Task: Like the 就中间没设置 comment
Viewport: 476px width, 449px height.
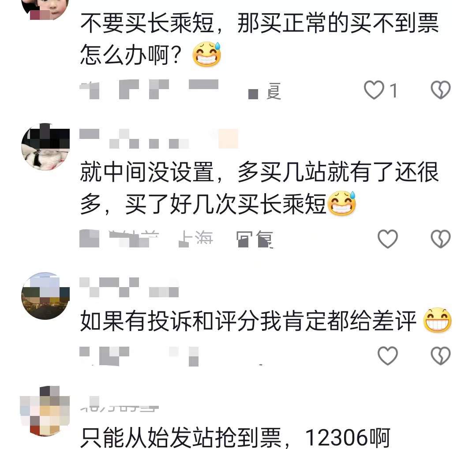Action: point(388,239)
